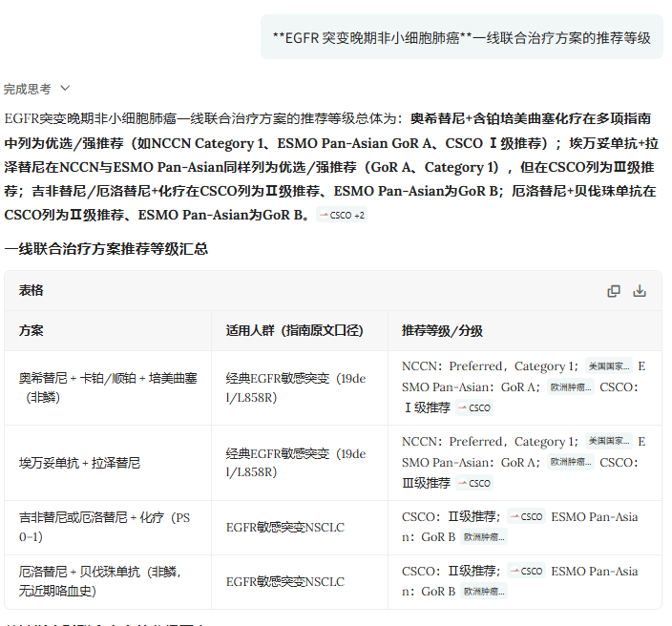Open CSCO citation in 贝伐珠单抗 row
This screenshot has height=626, width=672.
pos(526,571)
